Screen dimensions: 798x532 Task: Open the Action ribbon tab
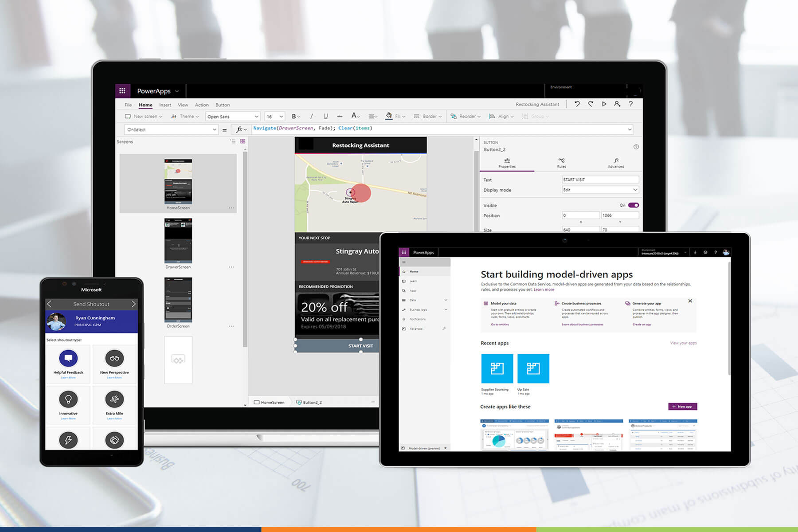pos(202,105)
